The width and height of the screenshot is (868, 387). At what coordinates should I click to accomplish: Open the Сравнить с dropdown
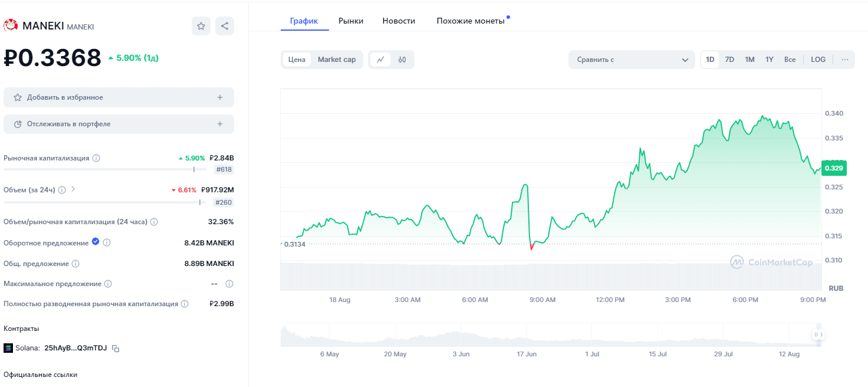[x=632, y=60]
